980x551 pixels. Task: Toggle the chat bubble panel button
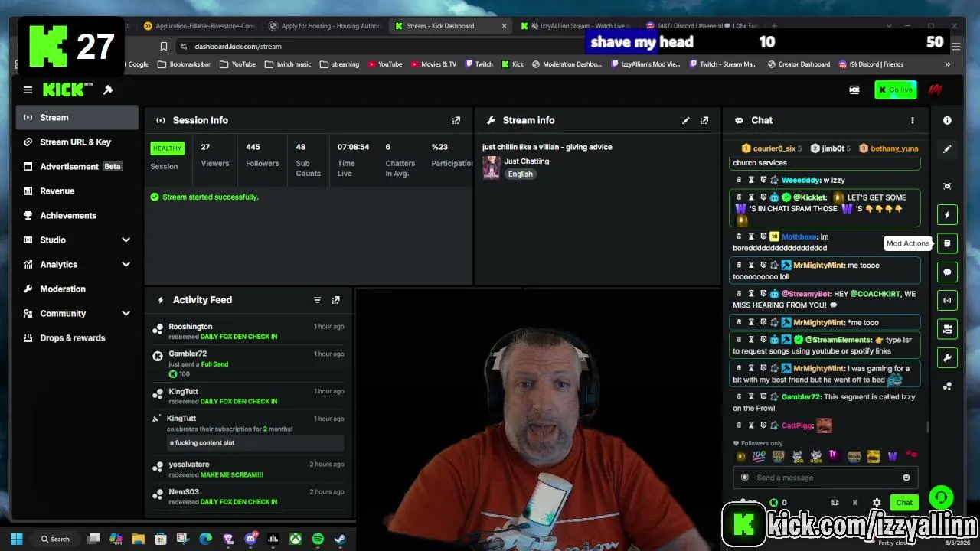point(947,272)
